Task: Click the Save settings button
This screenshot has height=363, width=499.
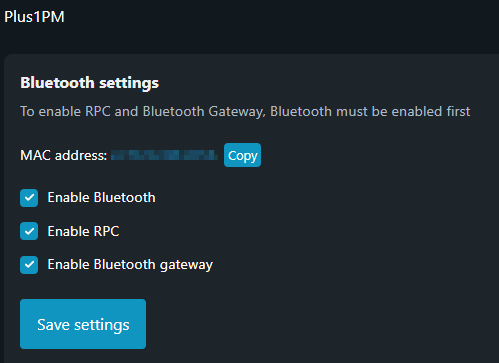Action: tap(83, 324)
